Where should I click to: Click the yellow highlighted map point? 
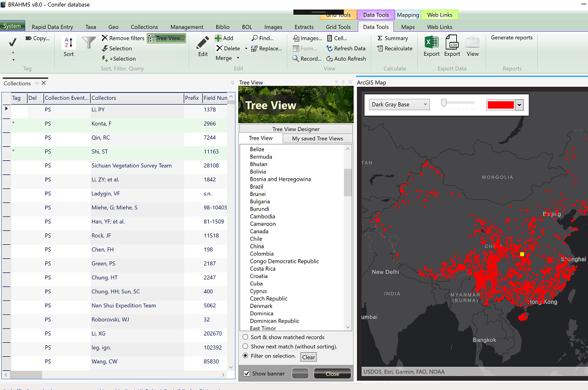tap(522, 254)
